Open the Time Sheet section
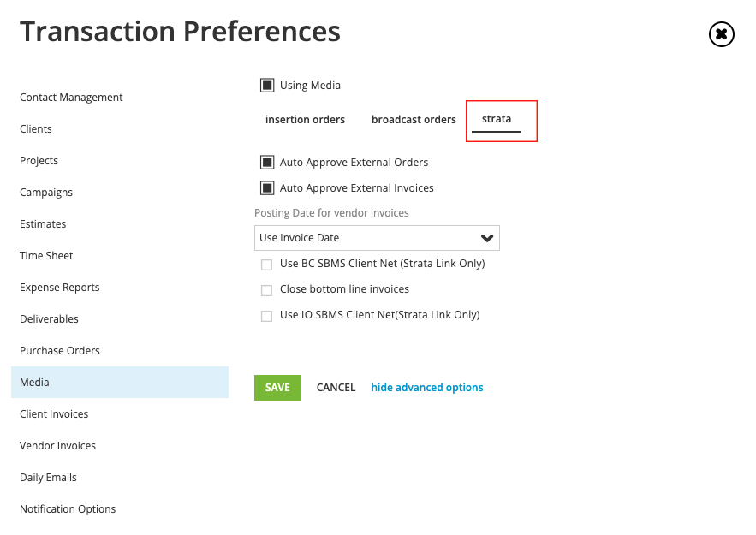The height and width of the screenshot is (535, 756). (46, 256)
